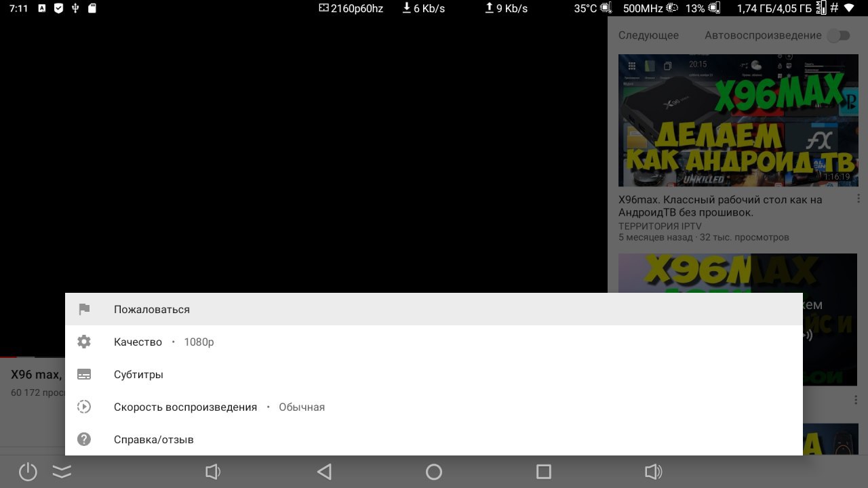Viewport: 868px width, 488px height.
Task: Click the Wi-Fi status icon
Action: (x=849, y=8)
